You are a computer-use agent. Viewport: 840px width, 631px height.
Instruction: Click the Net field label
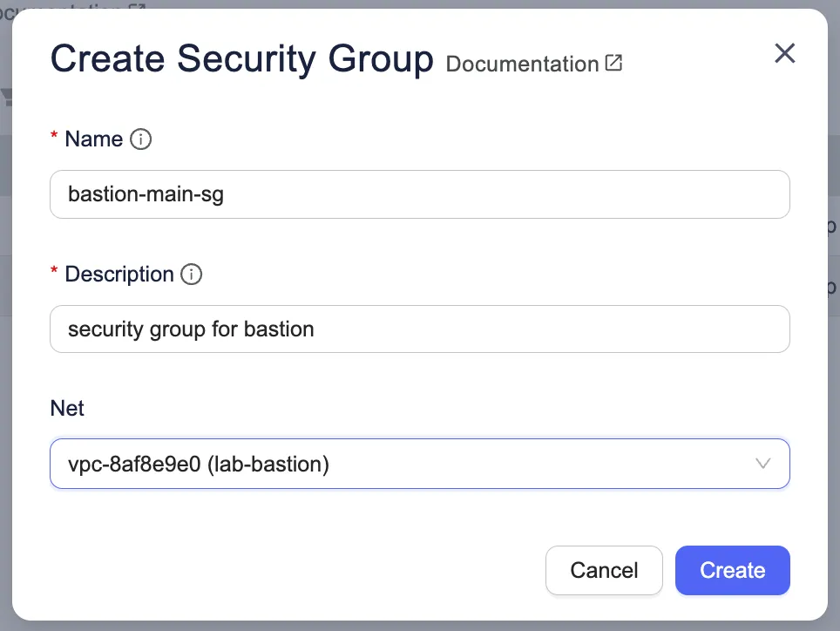click(67, 408)
